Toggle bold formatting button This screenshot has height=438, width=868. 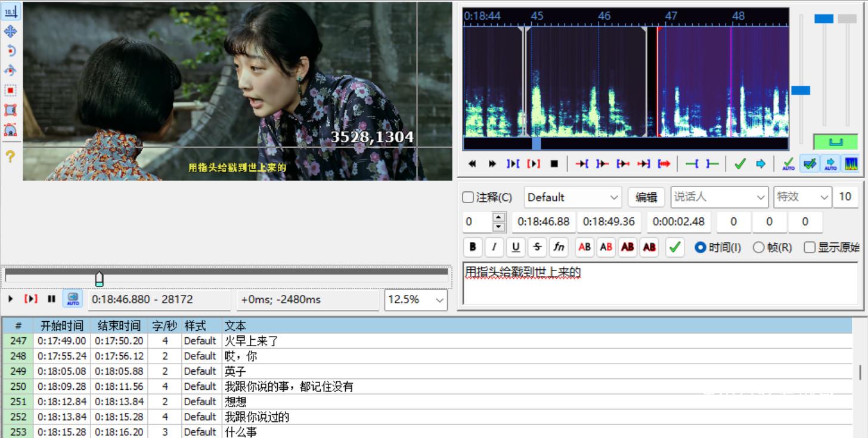click(473, 247)
